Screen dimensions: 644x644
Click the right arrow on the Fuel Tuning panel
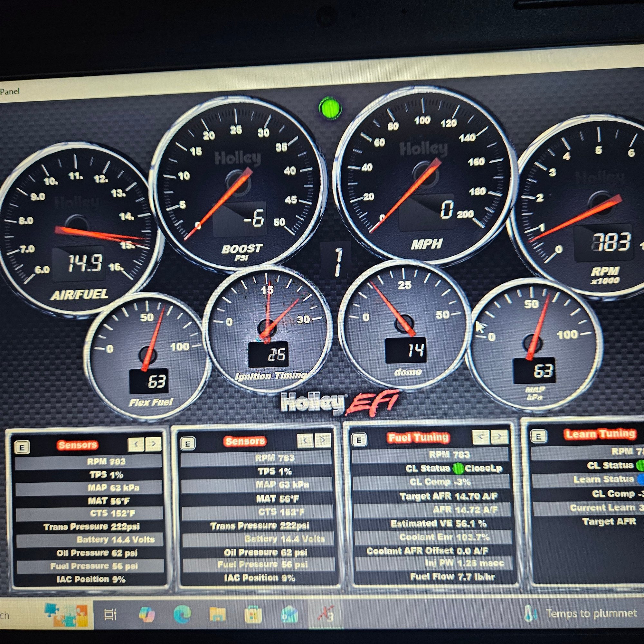(499, 436)
